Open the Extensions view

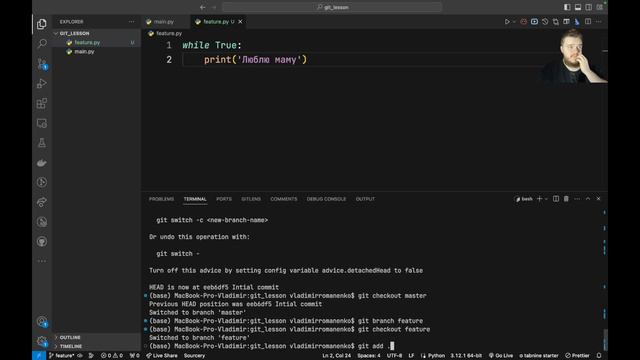tap(42, 103)
